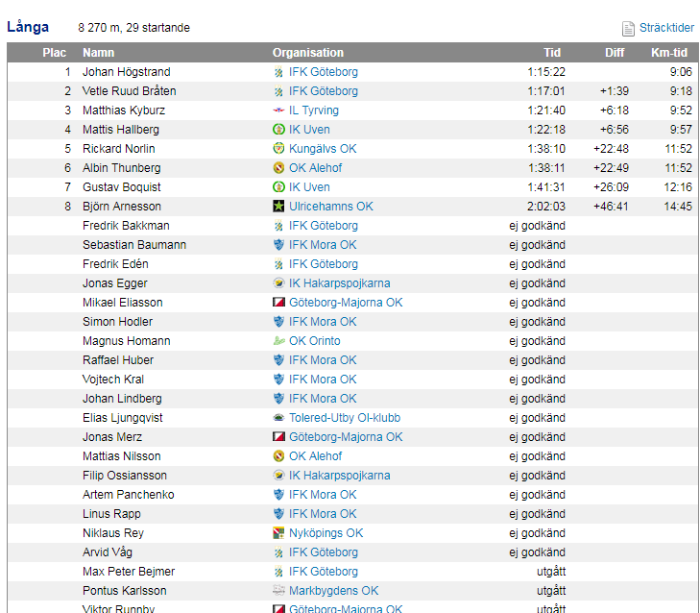The height and width of the screenshot is (613, 700).
Task: Select the name Björn Arnesson
Action: tap(121, 207)
